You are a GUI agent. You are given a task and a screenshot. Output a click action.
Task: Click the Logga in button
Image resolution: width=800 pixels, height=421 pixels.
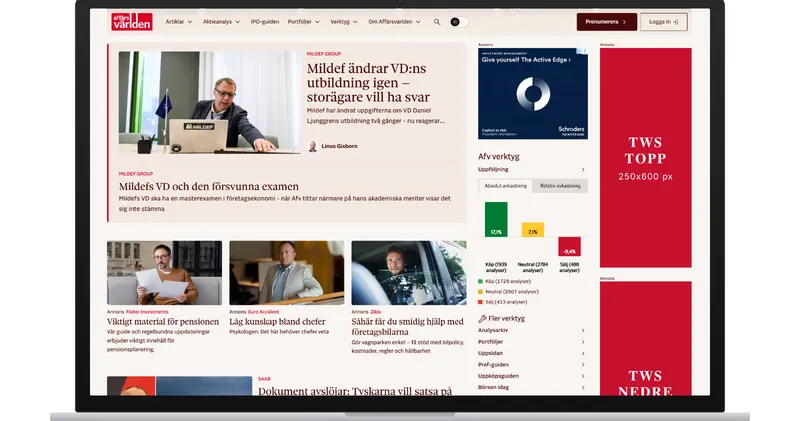coord(663,22)
